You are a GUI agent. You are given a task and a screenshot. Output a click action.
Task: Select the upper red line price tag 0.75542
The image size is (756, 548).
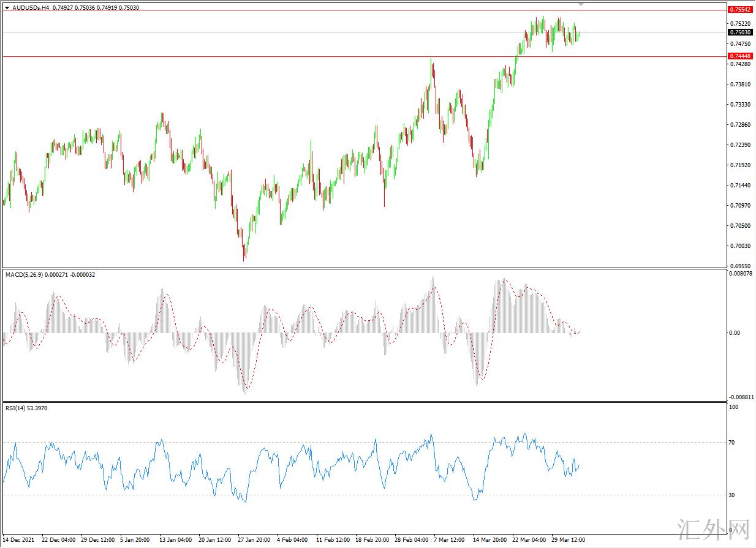point(740,10)
